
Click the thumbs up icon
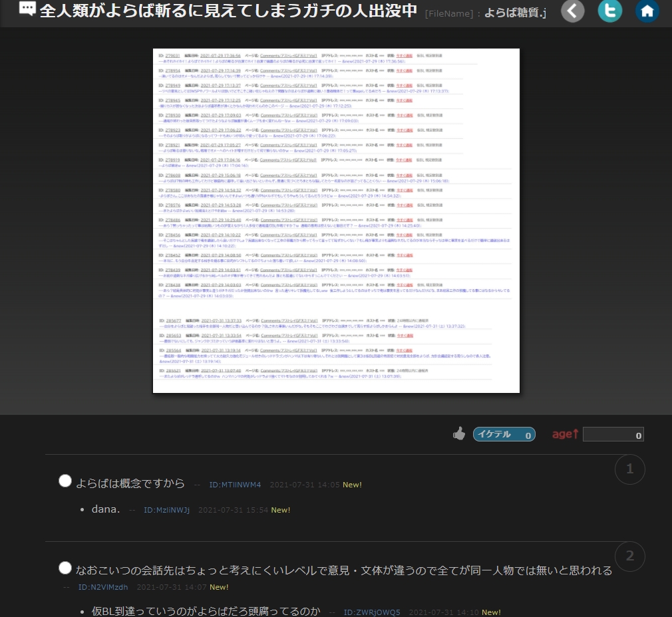[x=459, y=434]
